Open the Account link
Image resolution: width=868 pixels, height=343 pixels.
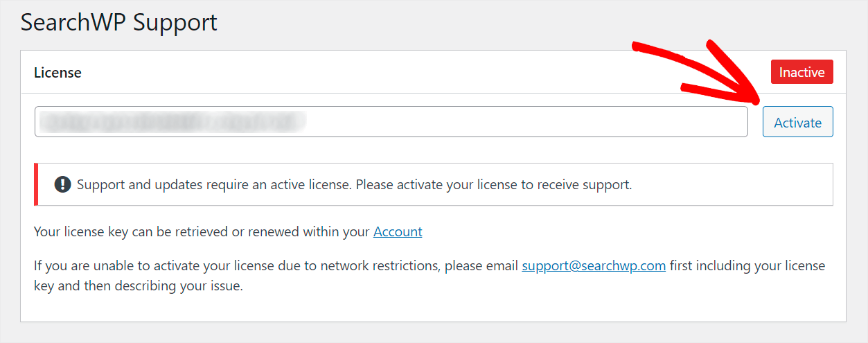click(x=398, y=232)
